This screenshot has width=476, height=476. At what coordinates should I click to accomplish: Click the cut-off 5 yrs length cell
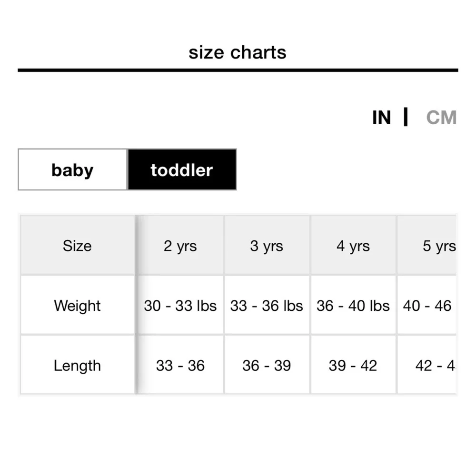click(x=427, y=365)
